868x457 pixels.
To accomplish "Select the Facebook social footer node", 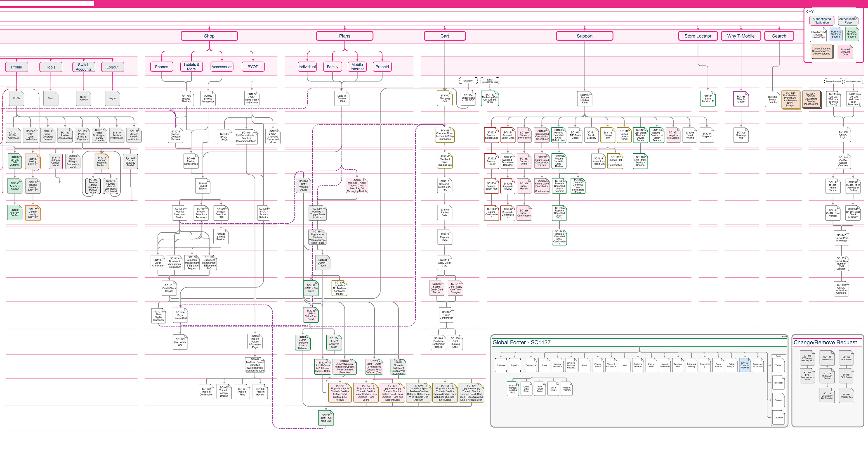I will 778,383.
